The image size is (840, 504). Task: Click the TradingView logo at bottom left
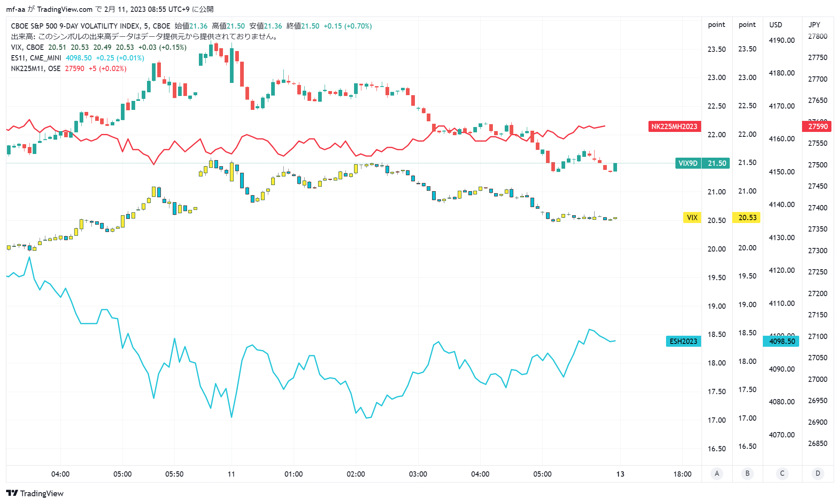[x=35, y=493]
